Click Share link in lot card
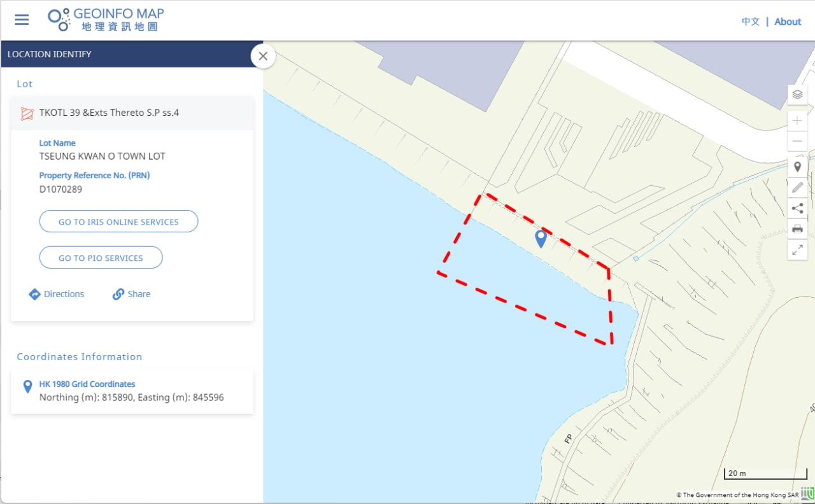Viewport: 815px width, 504px height. [131, 294]
